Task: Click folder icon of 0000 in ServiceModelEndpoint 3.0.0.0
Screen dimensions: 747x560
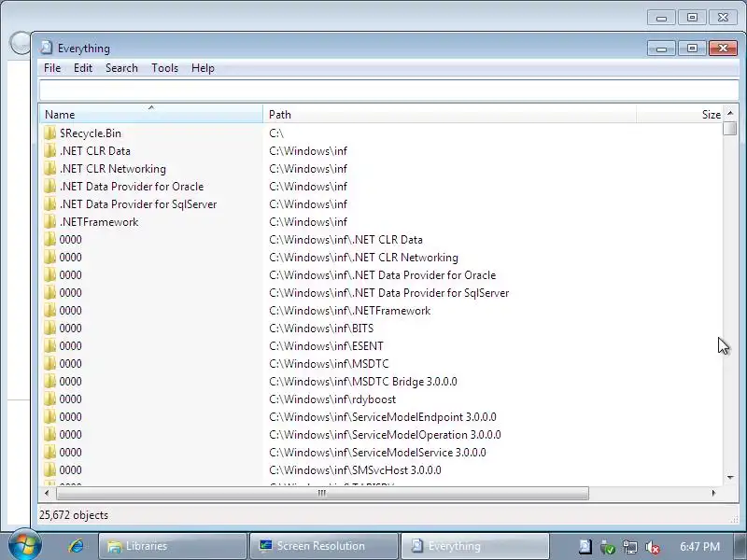Action: pos(50,416)
